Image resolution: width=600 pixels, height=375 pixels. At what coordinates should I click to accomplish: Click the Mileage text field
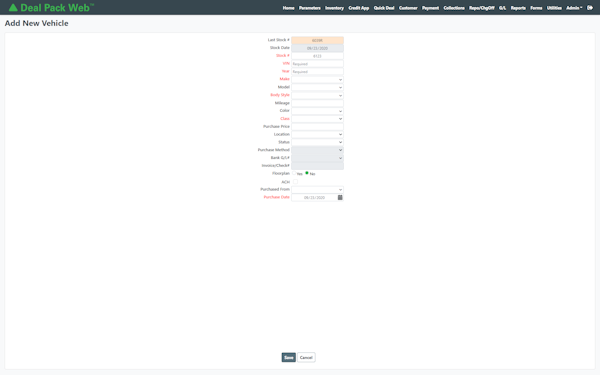point(317,103)
